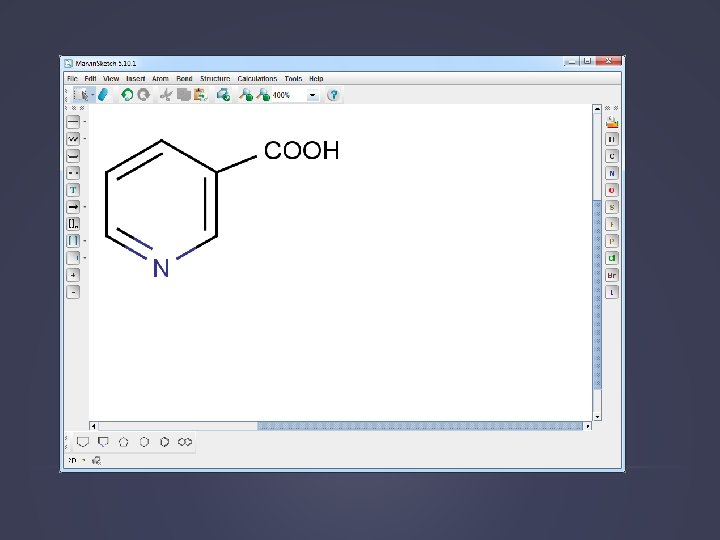The height and width of the screenshot is (540, 720).
Task: Copy selection with the copy icon
Action: coord(184,95)
